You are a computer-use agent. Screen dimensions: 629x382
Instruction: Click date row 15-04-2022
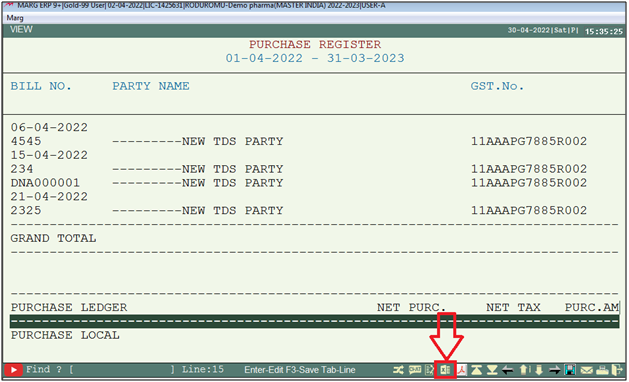49,155
